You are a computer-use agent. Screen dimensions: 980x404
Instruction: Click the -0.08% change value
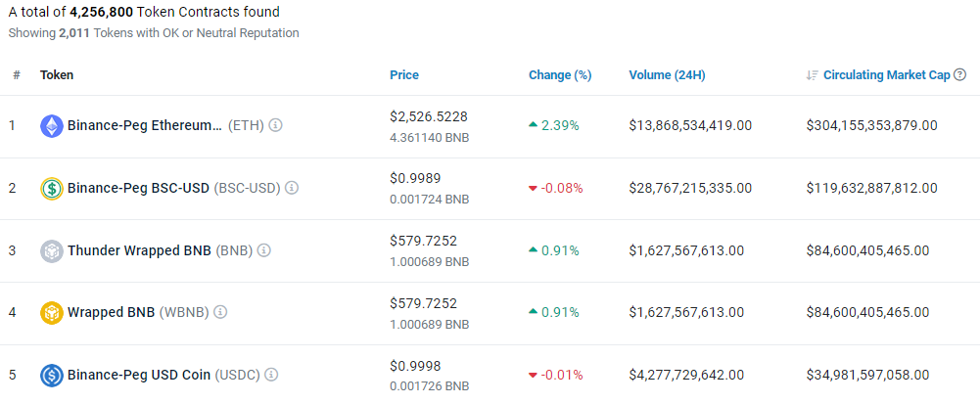(562, 188)
